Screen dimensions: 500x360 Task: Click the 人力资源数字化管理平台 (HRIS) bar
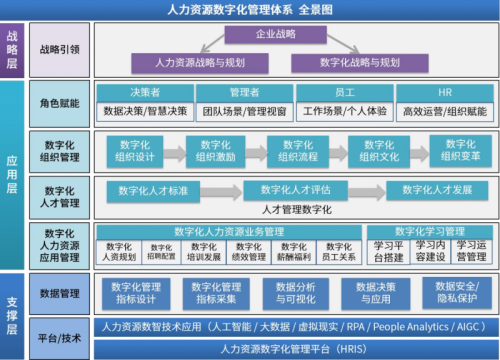click(x=296, y=349)
